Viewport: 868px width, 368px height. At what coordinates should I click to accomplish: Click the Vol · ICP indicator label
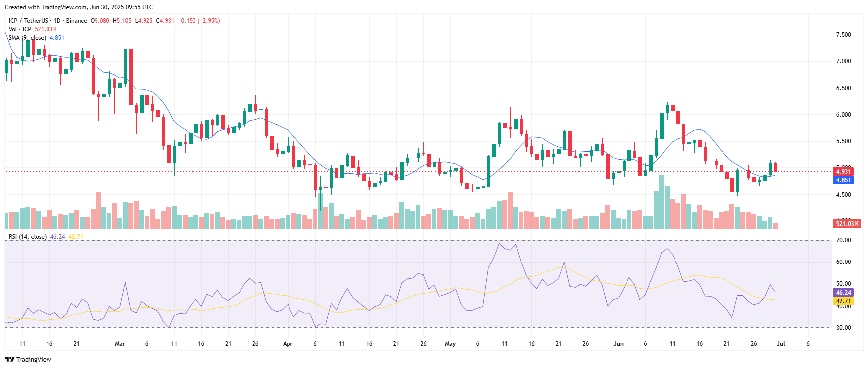click(20, 29)
